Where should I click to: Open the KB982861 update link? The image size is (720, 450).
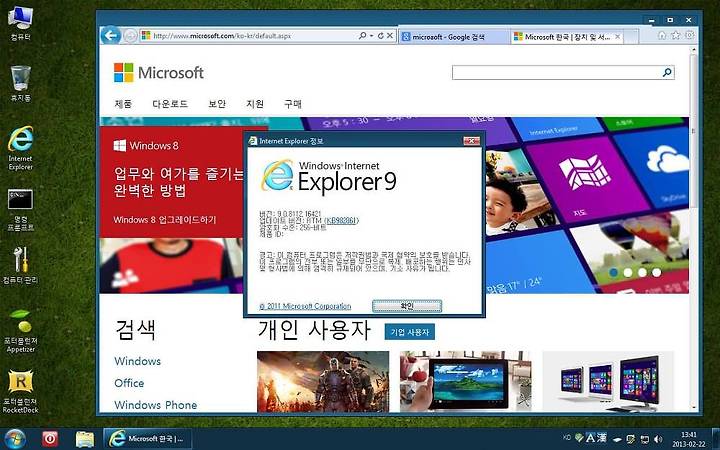click(x=341, y=221)
